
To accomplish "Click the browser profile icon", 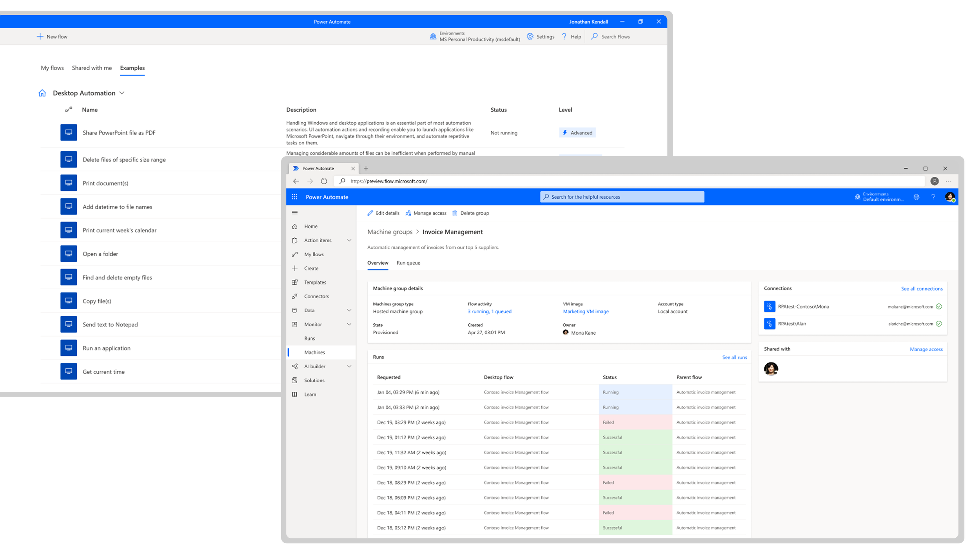I will pos(935,181).
